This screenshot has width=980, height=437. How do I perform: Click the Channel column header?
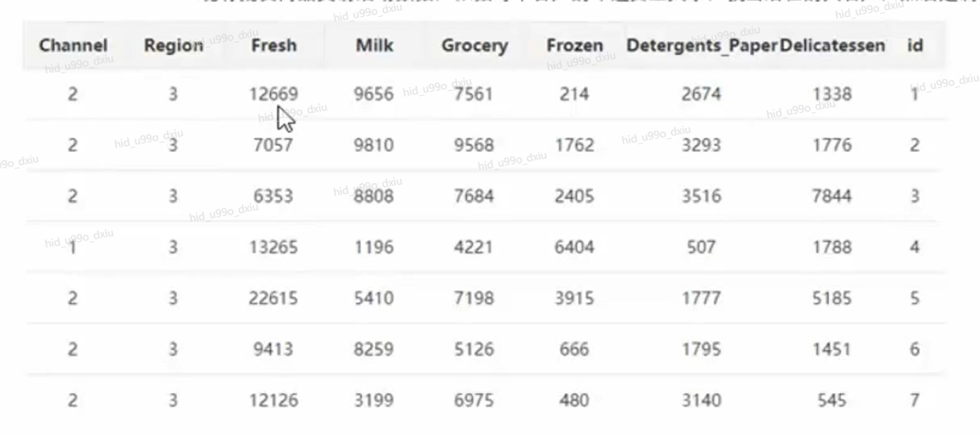tap(73, 45)
